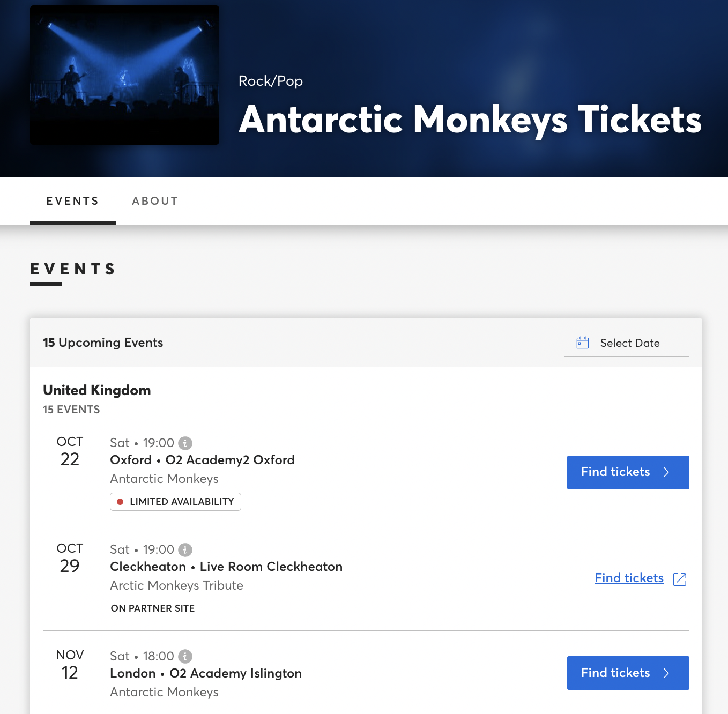
Task: Open the Select Date picker
Action: pyautogui.click(x=626, y=343)
